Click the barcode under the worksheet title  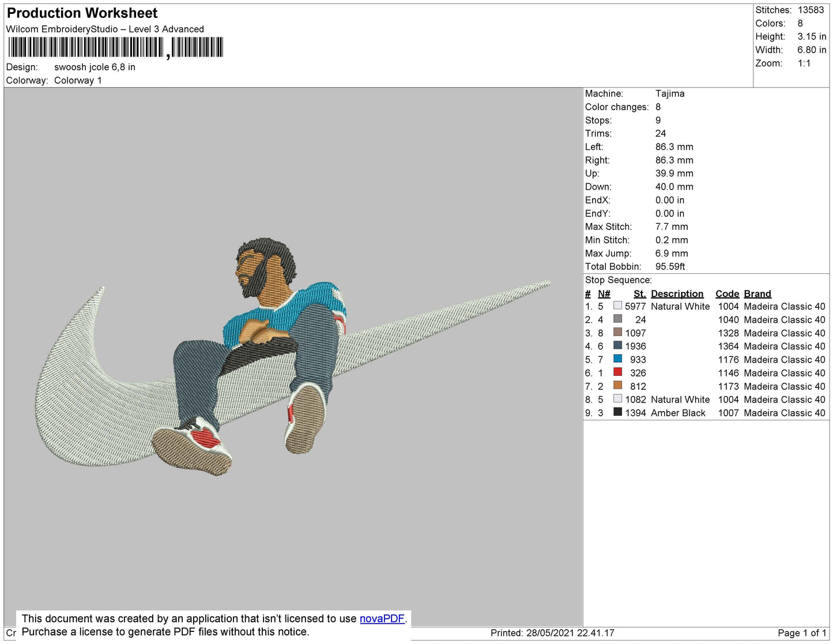click(115, 47)
